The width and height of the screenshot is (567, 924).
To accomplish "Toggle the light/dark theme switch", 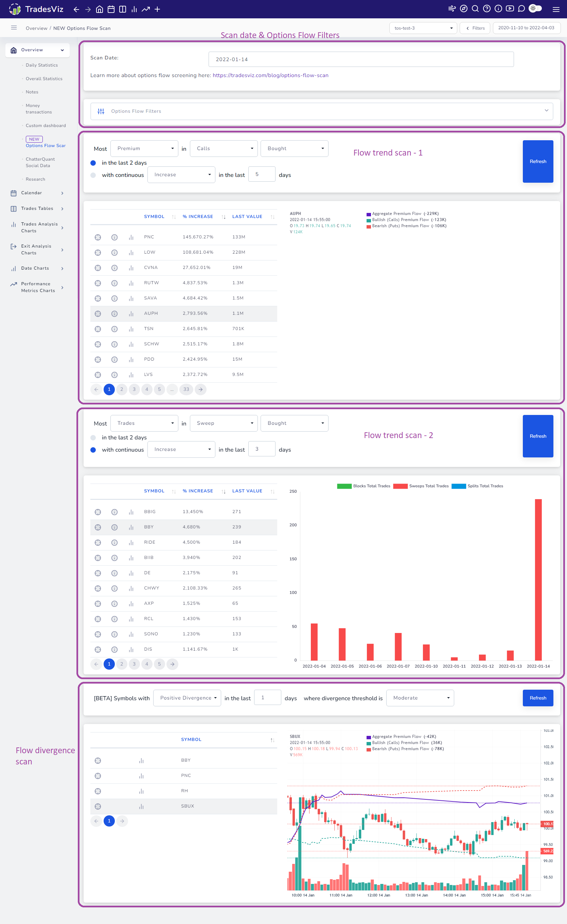I will [x=535, y=8].
